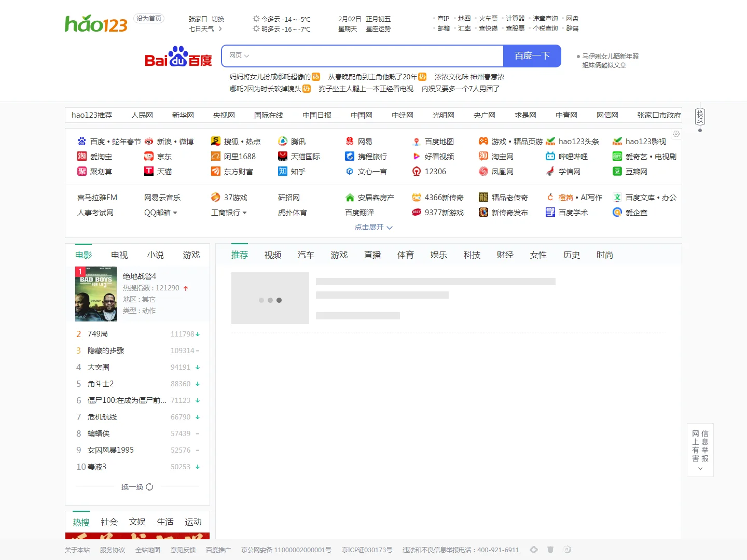Open the 哔哩哔哩 icon link
Image resolution: width=747 pixels, height=560 pixels.
[x=550, y=156]
